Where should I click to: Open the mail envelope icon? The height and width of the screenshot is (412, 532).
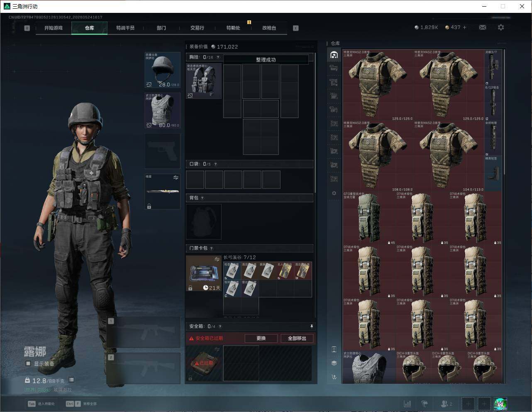click(483, 27)
